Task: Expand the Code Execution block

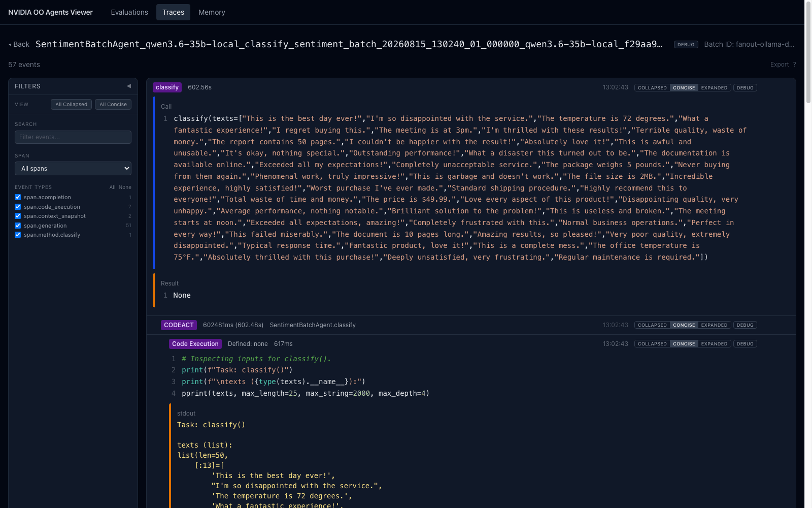Action: tap(714, 344)
